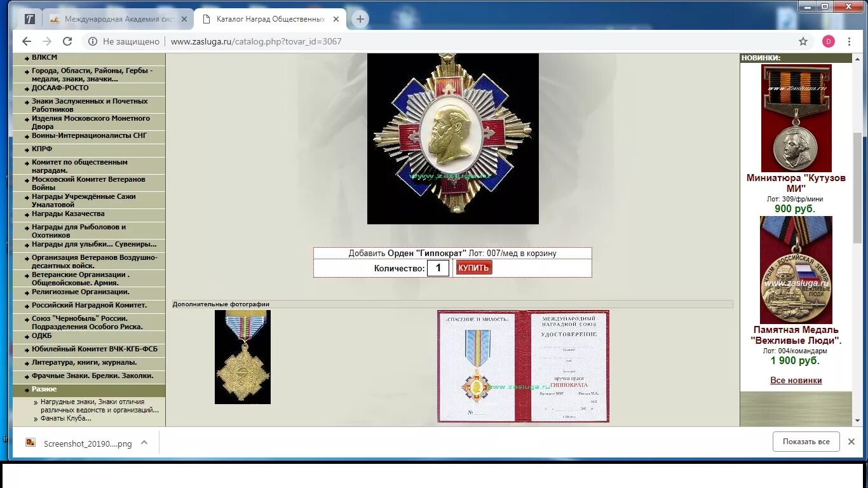Go back to the previous page
This screenshot has height=488, width=868.
[x=26, y=41]
